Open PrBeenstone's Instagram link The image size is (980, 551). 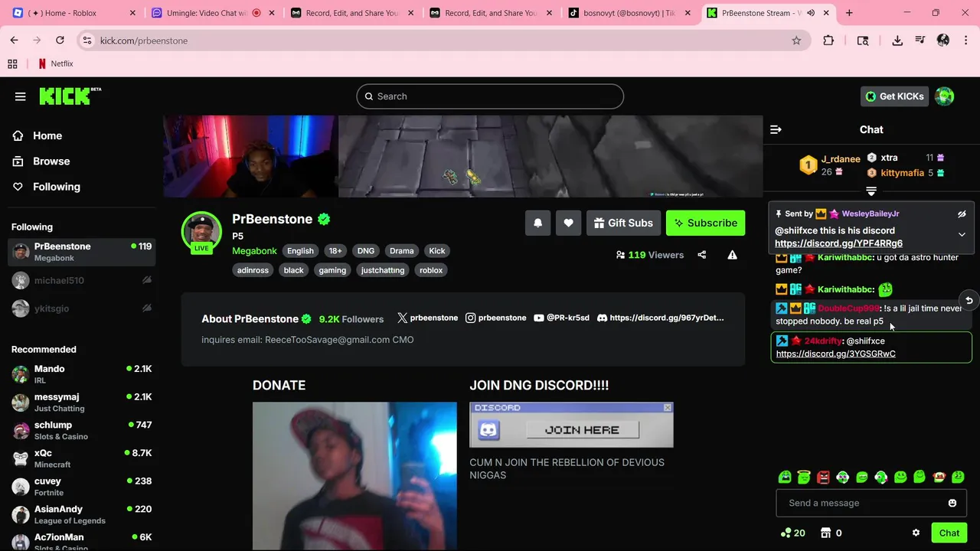[496, 318]
